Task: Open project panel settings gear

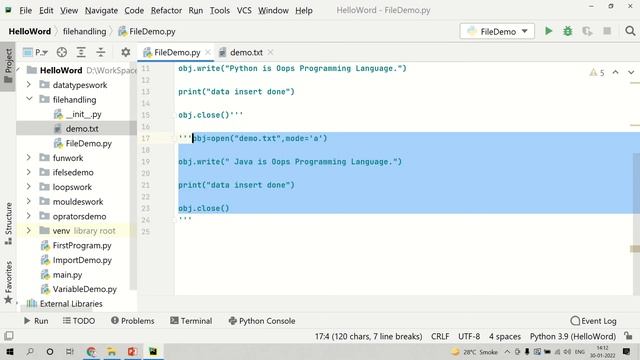Action: [x=126, y=52]
